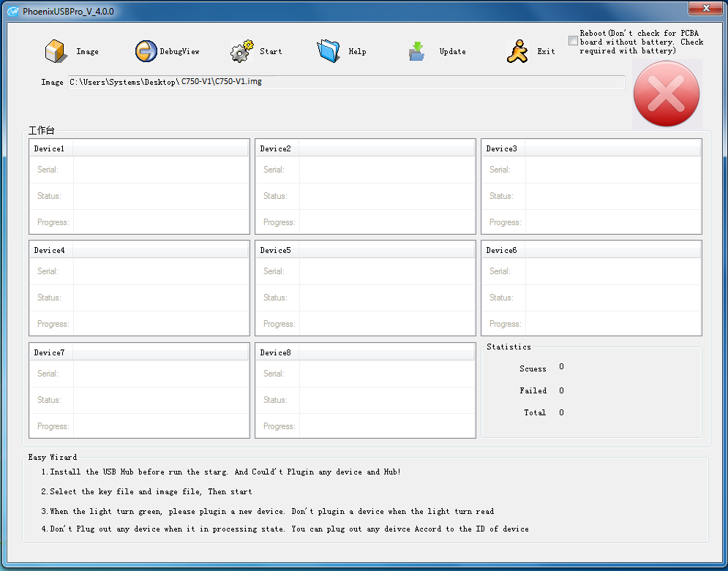Click the Update toolbar label

(x=453, y=51)
